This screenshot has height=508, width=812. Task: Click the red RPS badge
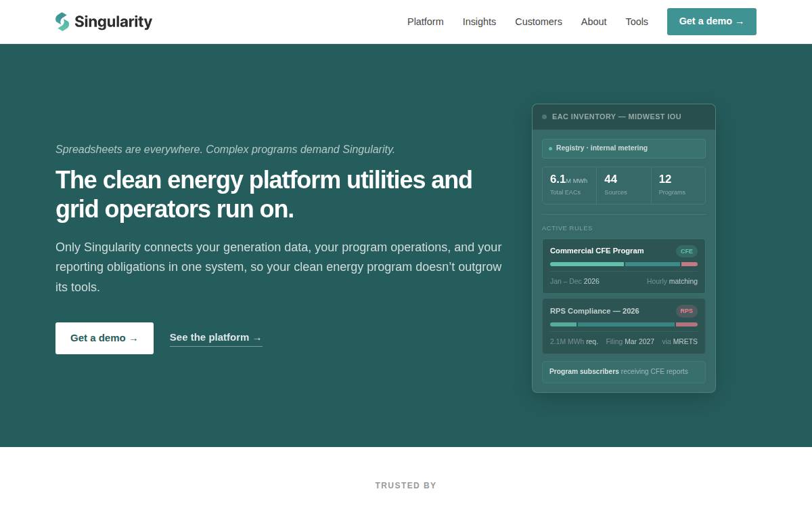pos(687,312)
